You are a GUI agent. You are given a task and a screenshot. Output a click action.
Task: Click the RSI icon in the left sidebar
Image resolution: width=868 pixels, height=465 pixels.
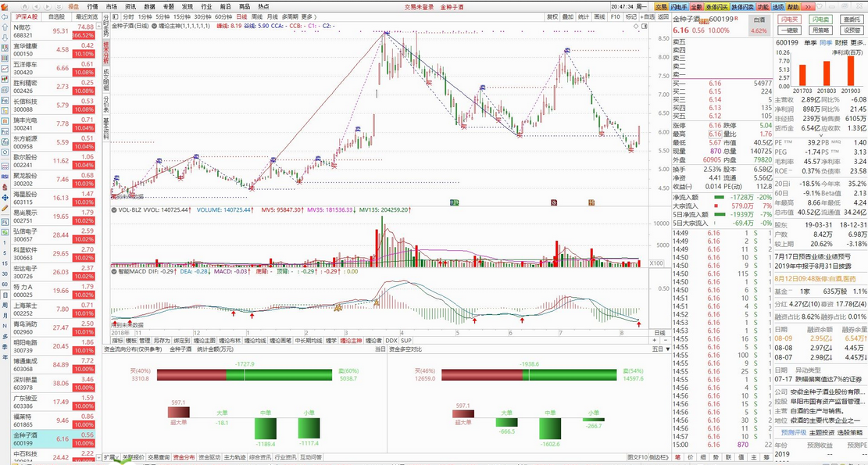[5, 177]
